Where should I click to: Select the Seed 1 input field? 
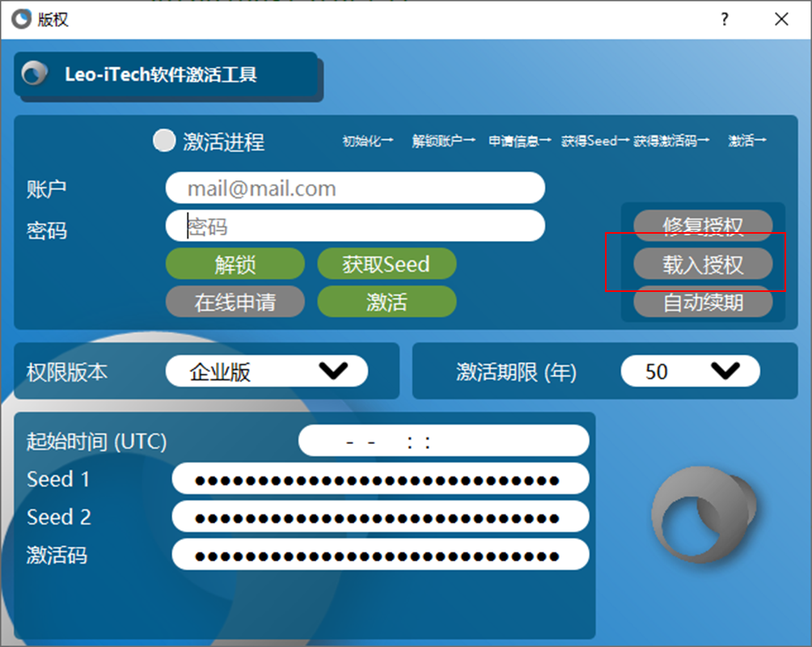tap(380, 479)
